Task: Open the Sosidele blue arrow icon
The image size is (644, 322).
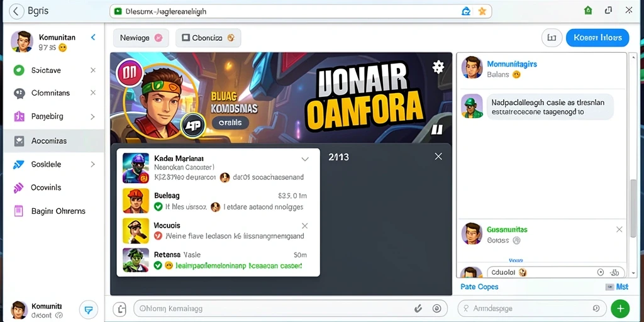Action: click(19, 165)
